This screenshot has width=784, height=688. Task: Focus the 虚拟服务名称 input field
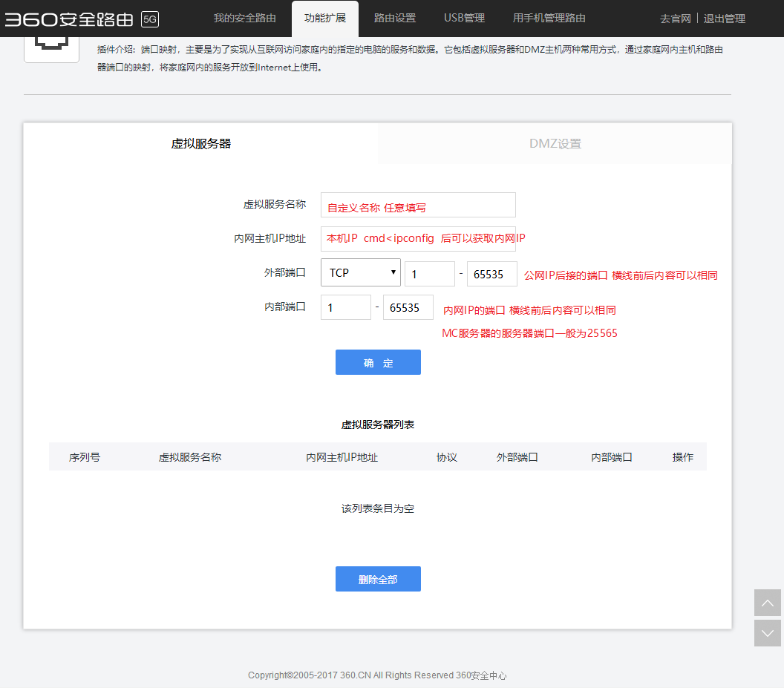[418, 206]
